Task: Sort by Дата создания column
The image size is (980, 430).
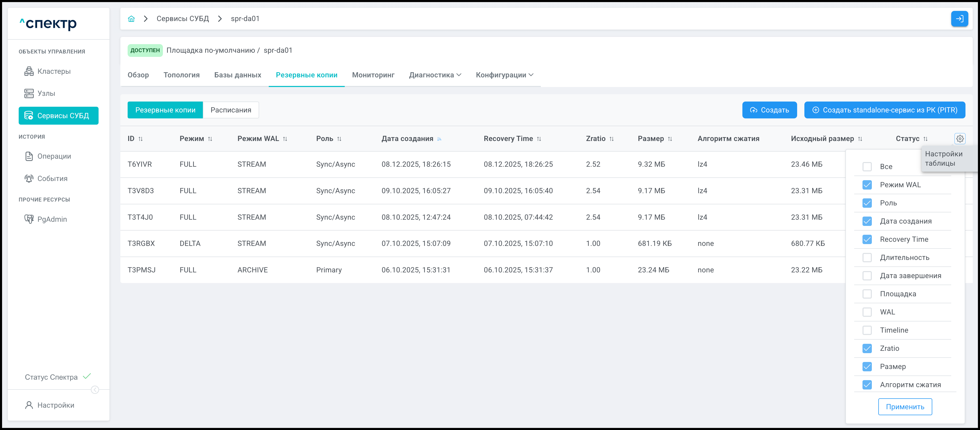Action: [x=439, y=139]
